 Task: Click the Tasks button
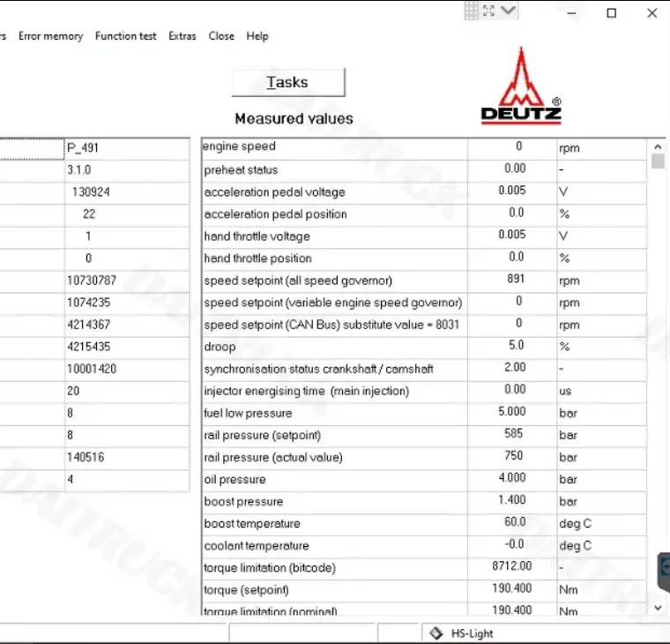click(x=288, y=82)
